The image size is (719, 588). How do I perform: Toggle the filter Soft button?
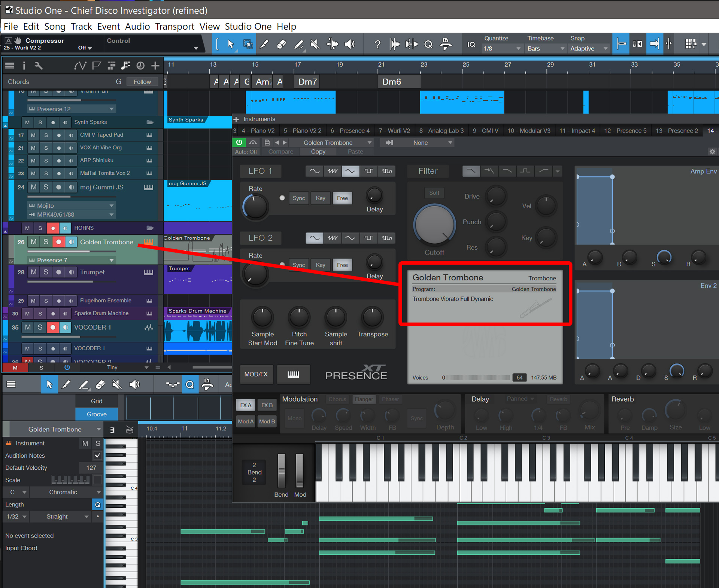click(434, 193)
